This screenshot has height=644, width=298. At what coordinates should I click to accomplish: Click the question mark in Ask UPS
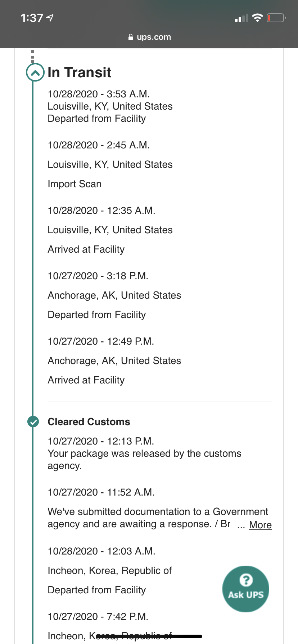[x=246, y=580]
